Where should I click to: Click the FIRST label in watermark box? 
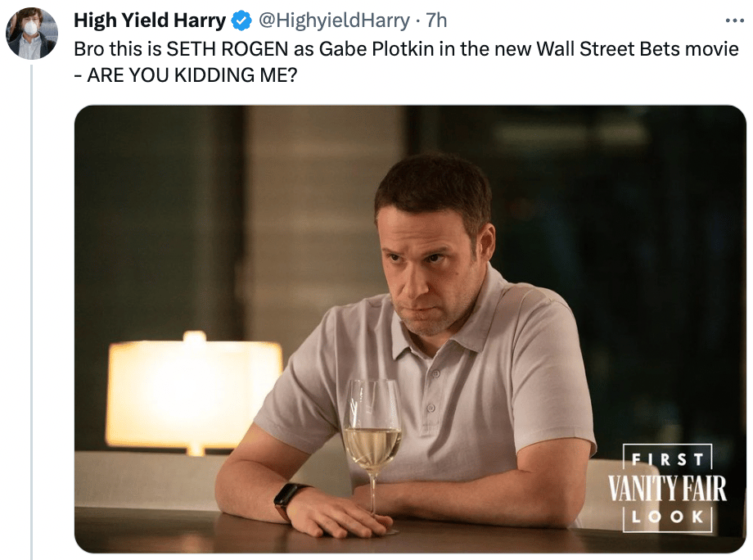click(x=668, y=459)
